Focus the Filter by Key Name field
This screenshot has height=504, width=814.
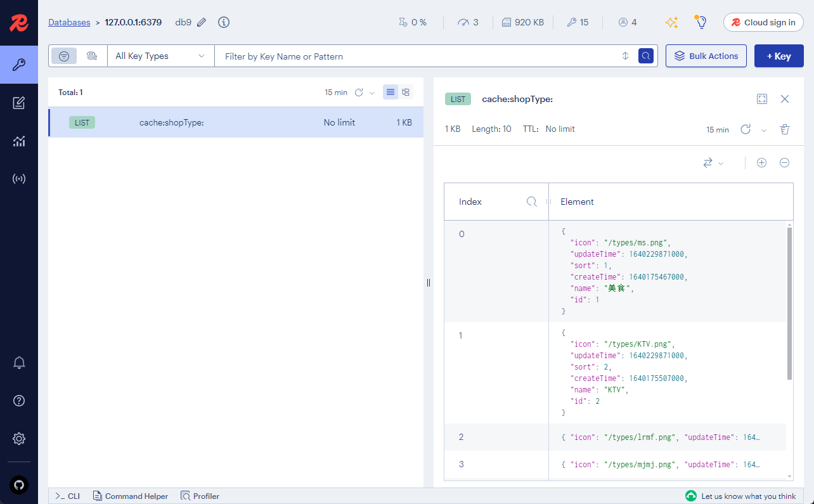(x=417, y=56)
